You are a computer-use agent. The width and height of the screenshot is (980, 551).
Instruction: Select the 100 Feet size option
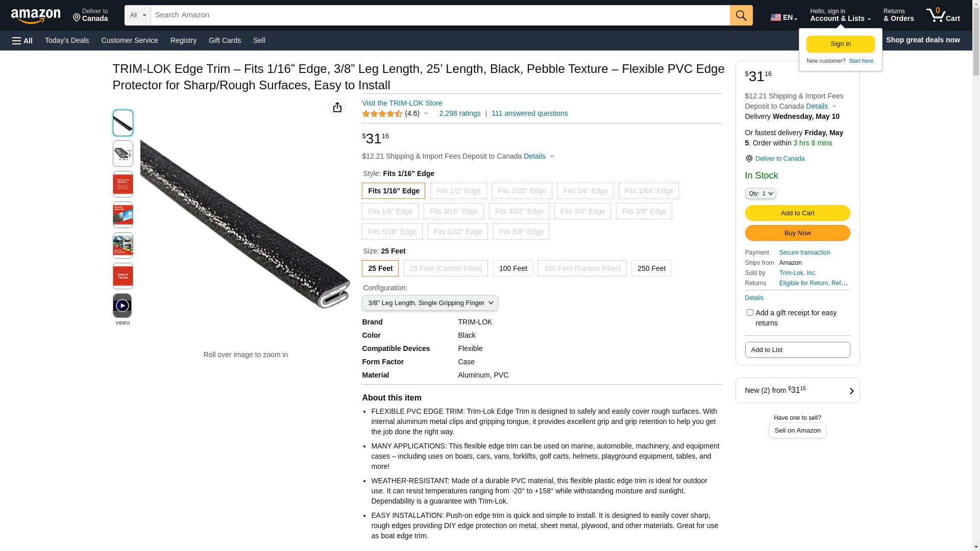click(x=512, y=268)
